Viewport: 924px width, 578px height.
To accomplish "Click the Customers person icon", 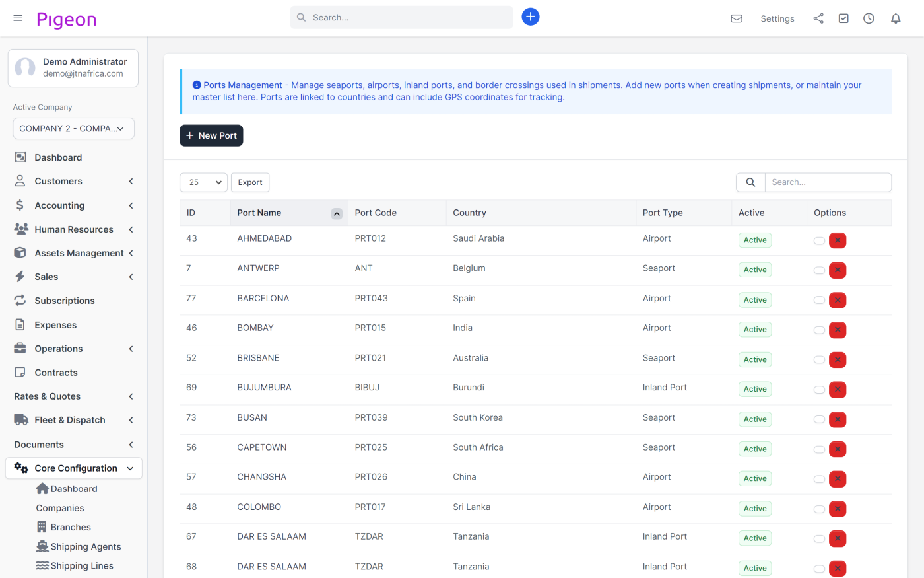I will (20, 181).
